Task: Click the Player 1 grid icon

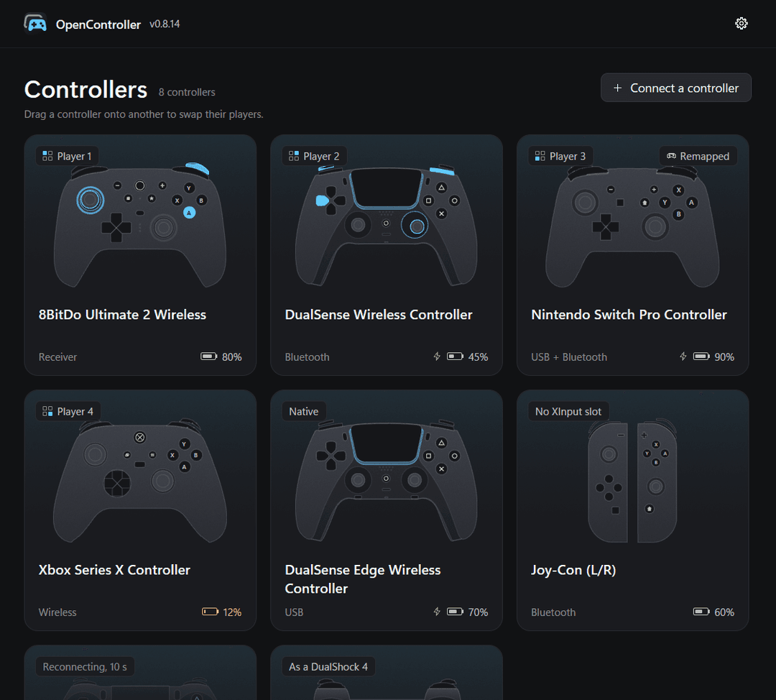Action: [x=47, y=156]
